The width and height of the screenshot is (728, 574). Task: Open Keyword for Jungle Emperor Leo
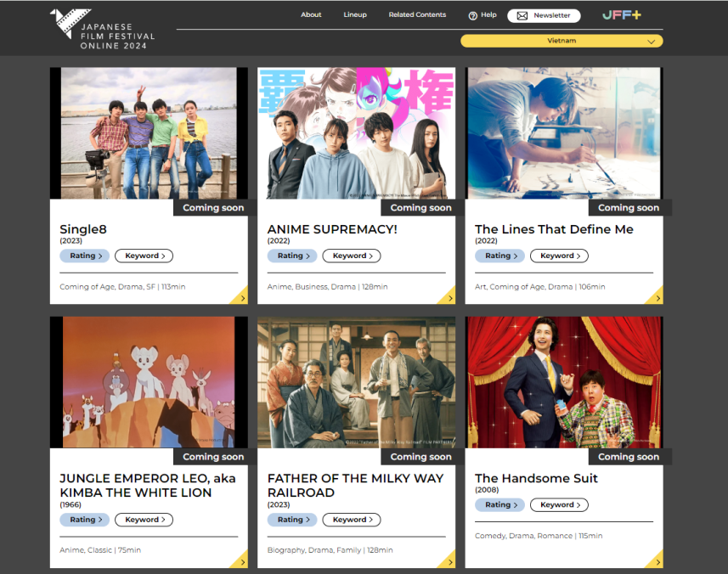pyautogui.click(x=144, y=520)
